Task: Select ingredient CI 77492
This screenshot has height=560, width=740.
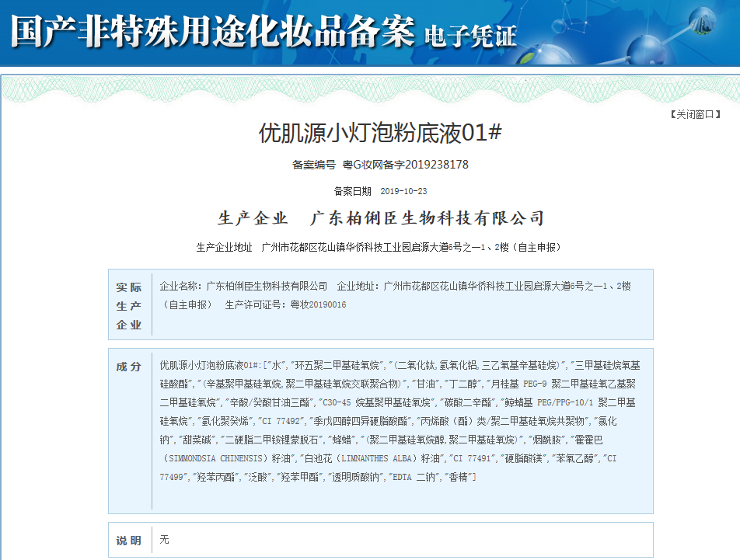Action: point(281,421)
